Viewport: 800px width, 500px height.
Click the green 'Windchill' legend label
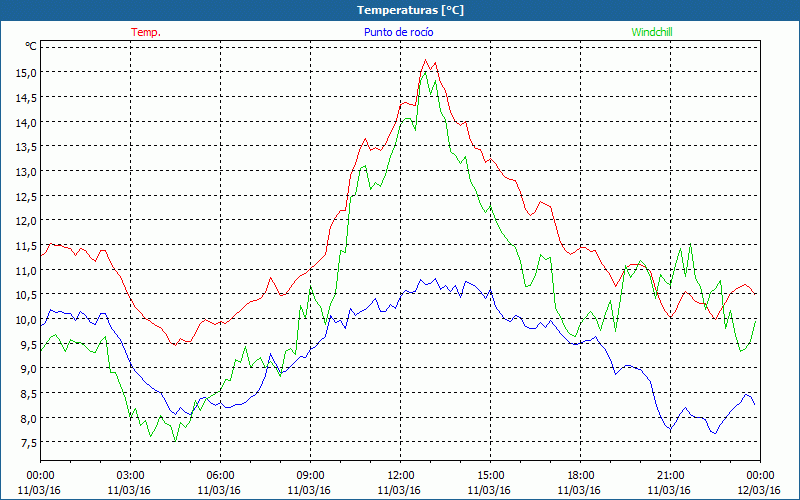pos(652,32)
